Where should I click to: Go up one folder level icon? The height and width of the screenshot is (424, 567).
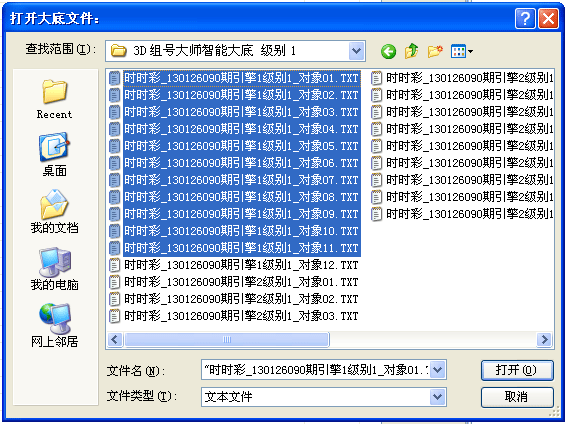[x=412, y=51]
